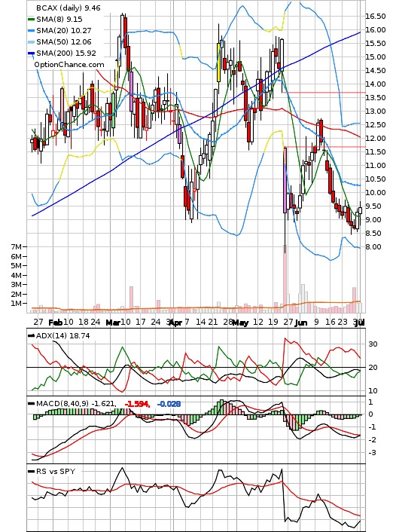Open the OptionChance.com watermark link
The width and height of the screenshot is (396, 532).
69,65
